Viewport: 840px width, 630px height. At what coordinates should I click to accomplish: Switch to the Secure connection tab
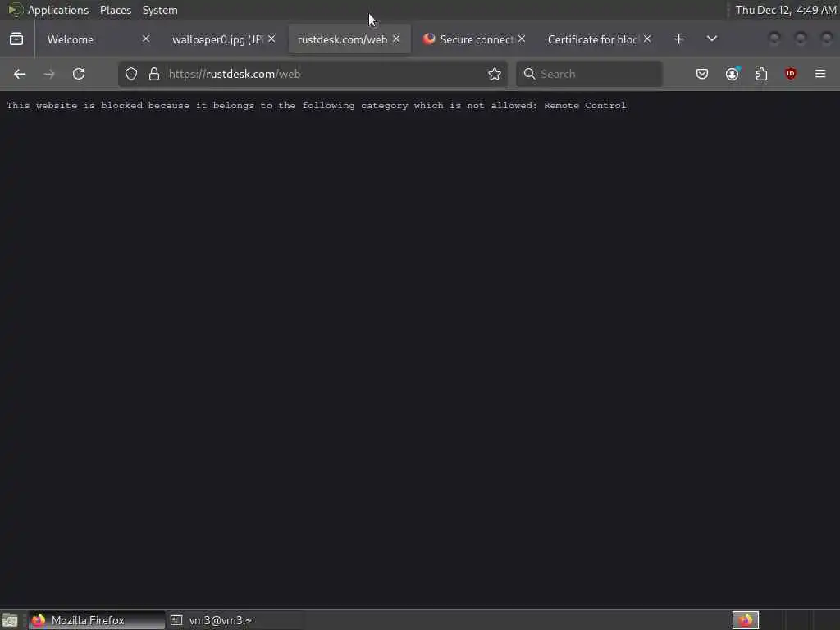coord(474,39)
